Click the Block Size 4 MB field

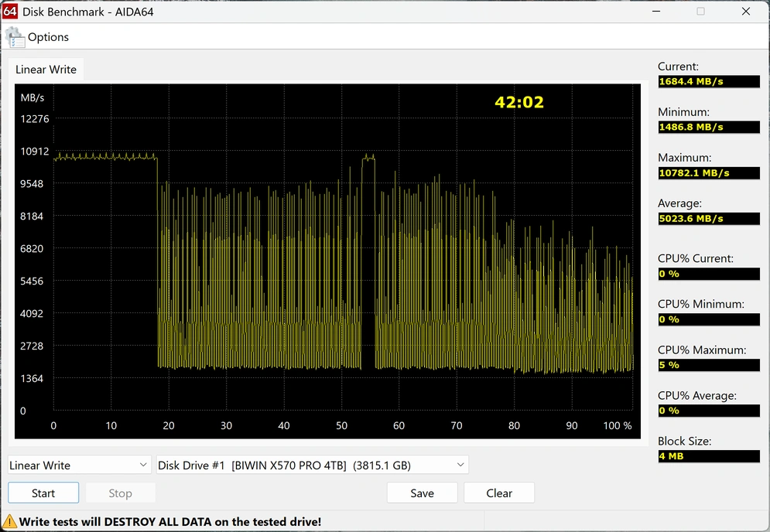tap(708, 456)
